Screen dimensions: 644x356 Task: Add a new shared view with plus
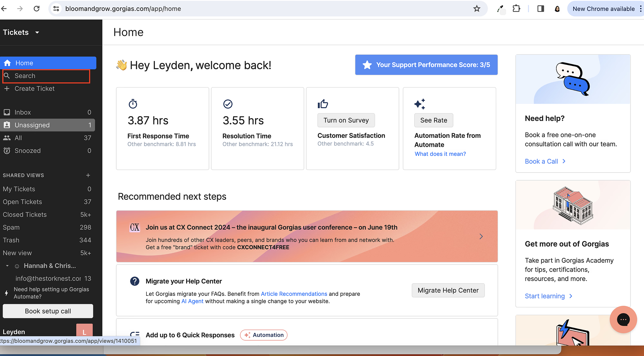[x=88, y=175]
